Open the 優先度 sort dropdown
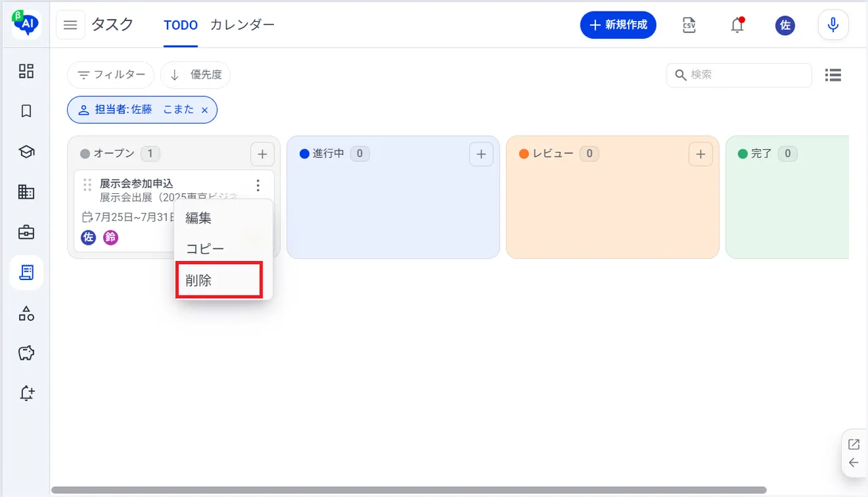The width and height of the screenshot is (868, 497). point(195,75)
